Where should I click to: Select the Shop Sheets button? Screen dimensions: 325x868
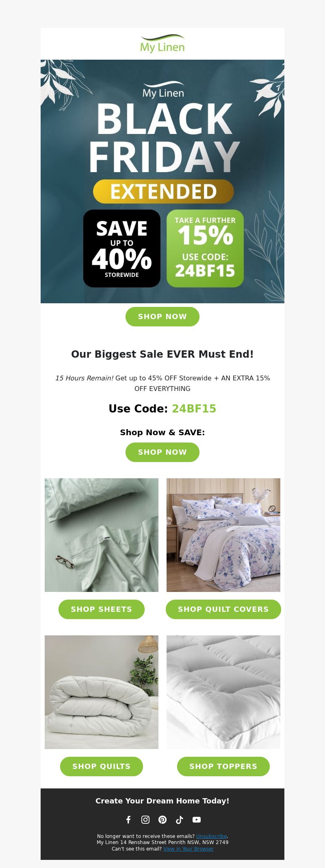pos(102,609)
